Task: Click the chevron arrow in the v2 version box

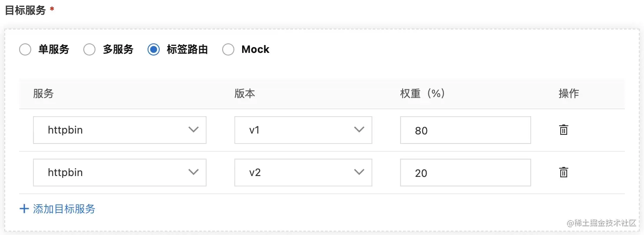Action: pos(359,172)
